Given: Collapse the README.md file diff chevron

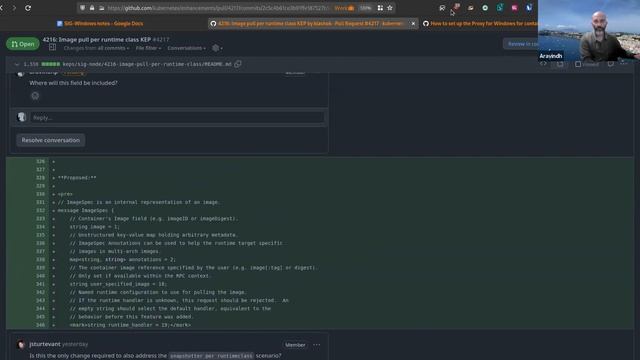Looking at the screenshot, I should 17,64.
